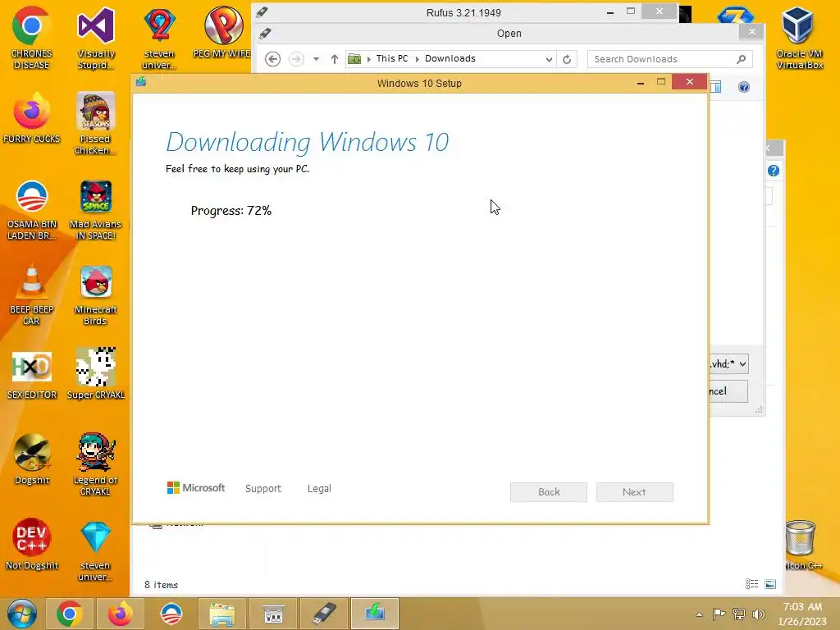
Task: Click This PC breadcrumb in address bar
Action: 391,58
